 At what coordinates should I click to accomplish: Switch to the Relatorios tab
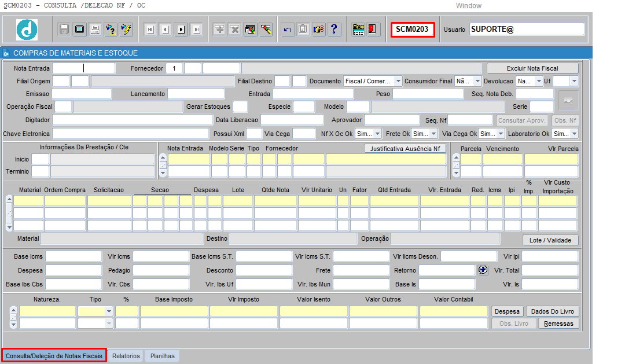pyautogui.click(x=126, y=356)
